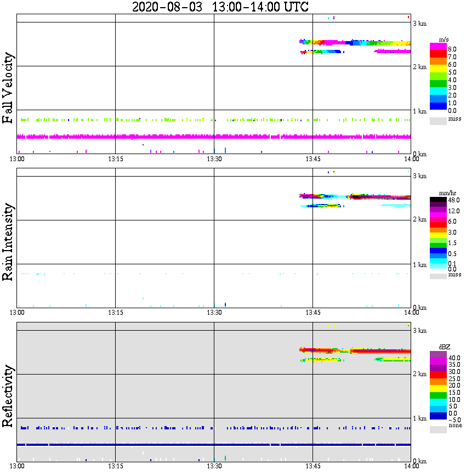The width and height of the screenshot is (466, 476).
Task: Select the "Rain Intensity" panel axis title
Action: (x=8, y=242)
